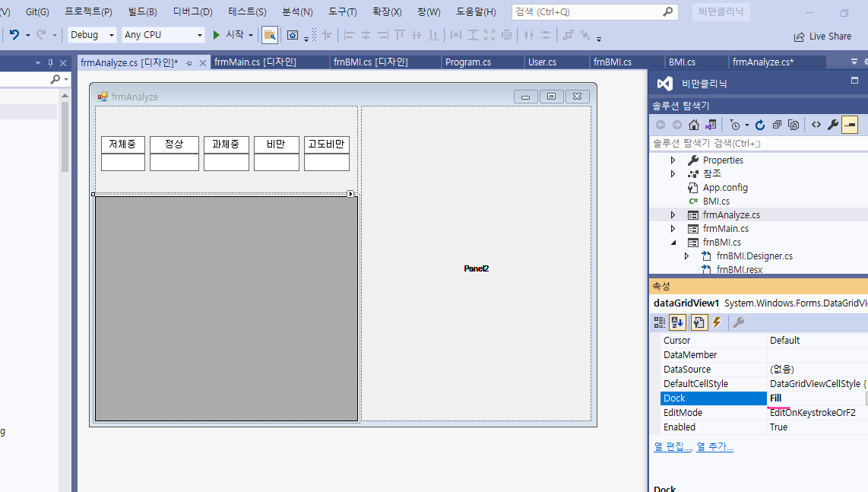
Task: Click Home icon in Solution Explorer toolbar
Action: tap(694, 125)
